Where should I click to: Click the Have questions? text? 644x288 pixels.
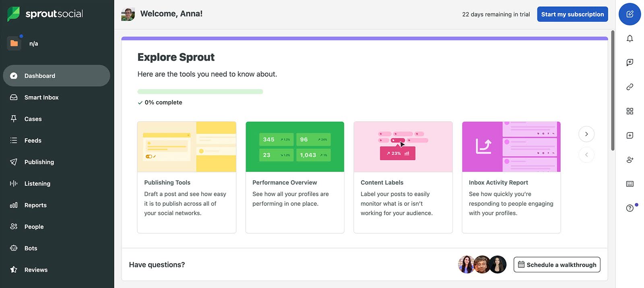pyautogui.click(x=157, y=265)
